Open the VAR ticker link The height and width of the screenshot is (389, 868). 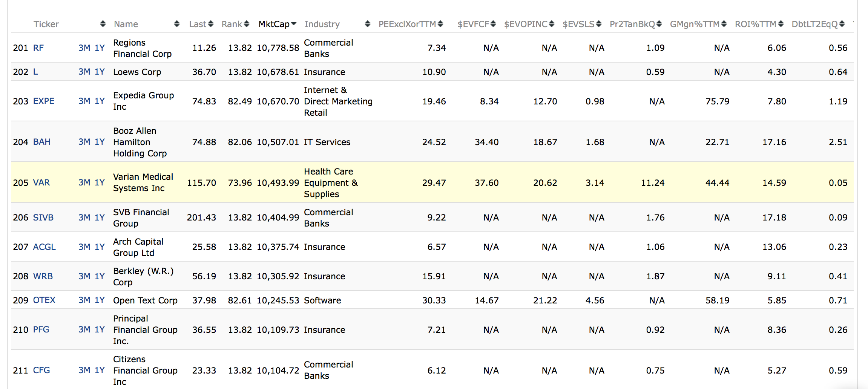(41, 182)
